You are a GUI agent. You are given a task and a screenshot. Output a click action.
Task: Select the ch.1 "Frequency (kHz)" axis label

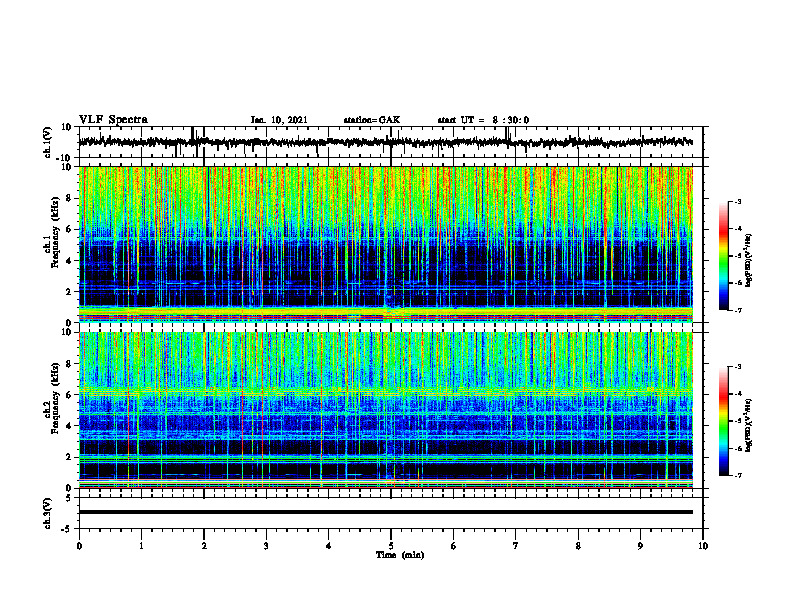55,233
